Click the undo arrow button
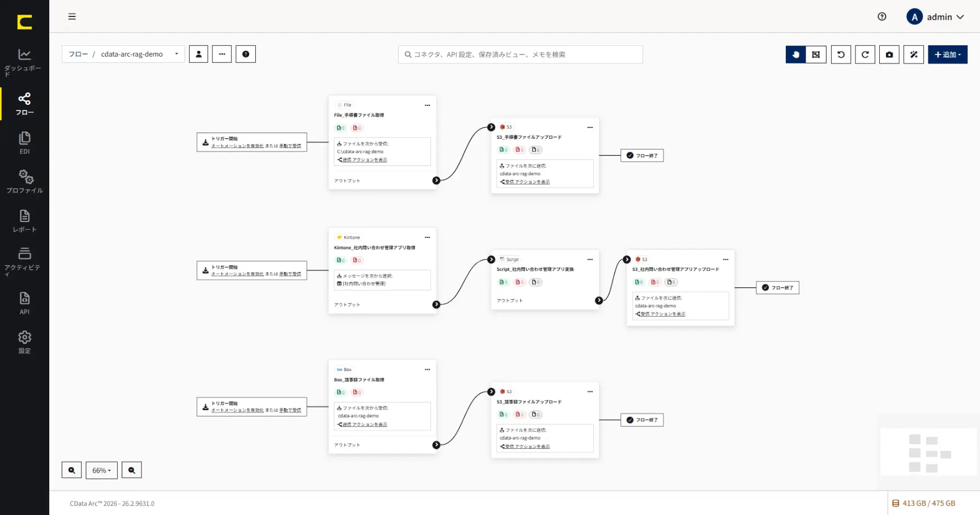Image resolution: width=980 pixels, height=515 pixels. coord(841,54)
